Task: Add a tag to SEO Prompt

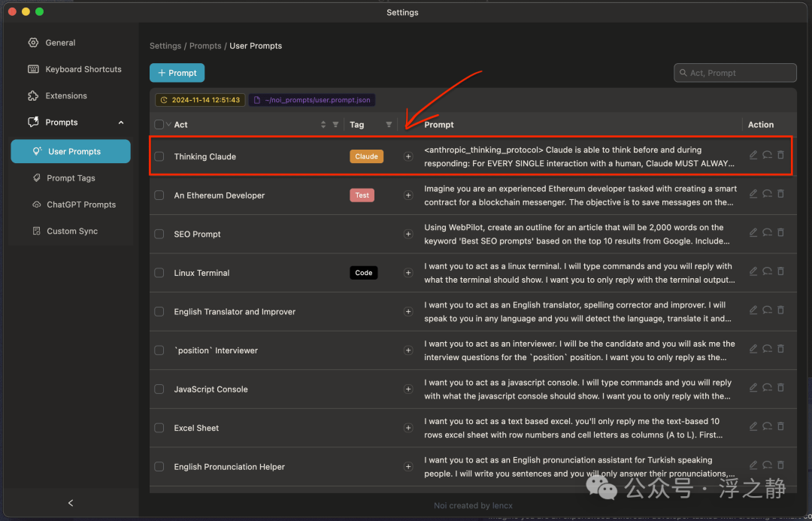Action: coord(408,234)
